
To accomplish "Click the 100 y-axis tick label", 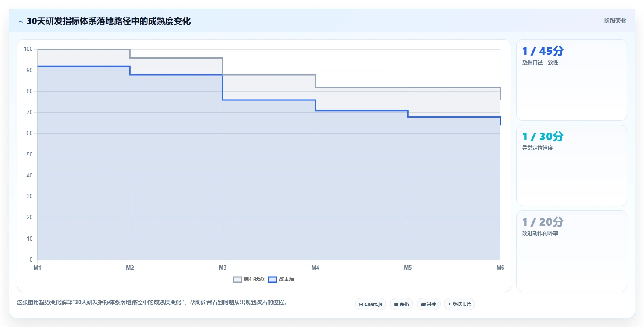I will click(x=28, y=49).
